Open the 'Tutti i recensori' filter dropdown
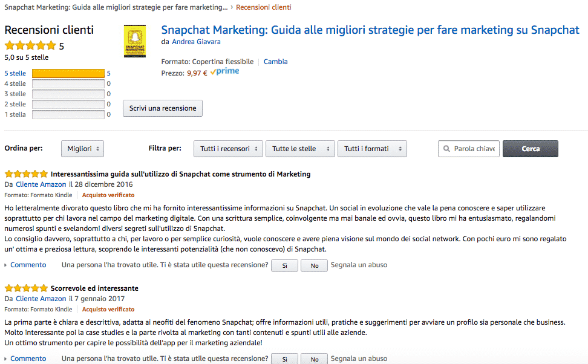This screenshot has height=364, width=588. pos(228,149)
